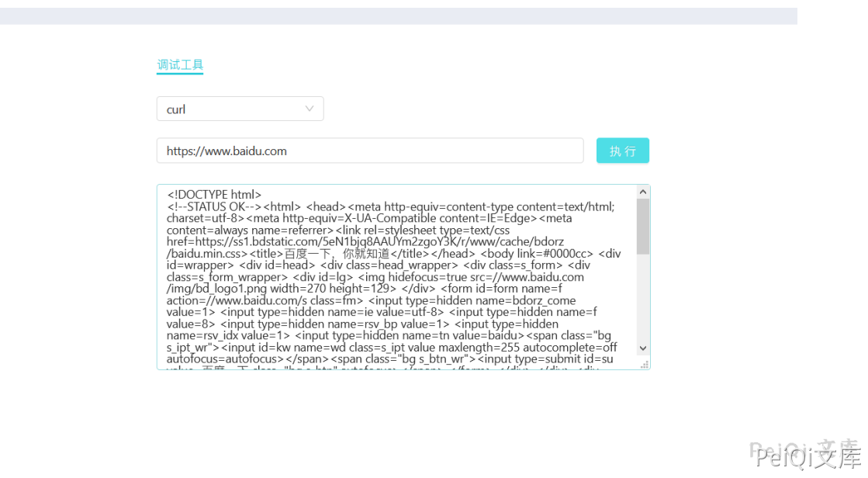868x478 pixels.
Task: Open the 调试工具 tab
Action: coord(180,65)
